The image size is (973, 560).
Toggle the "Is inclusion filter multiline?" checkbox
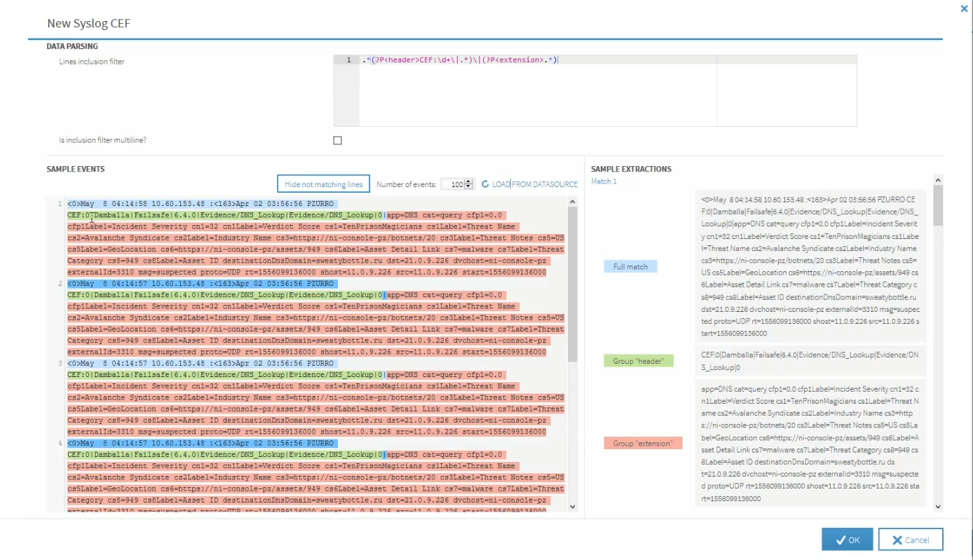click(337, 140)
